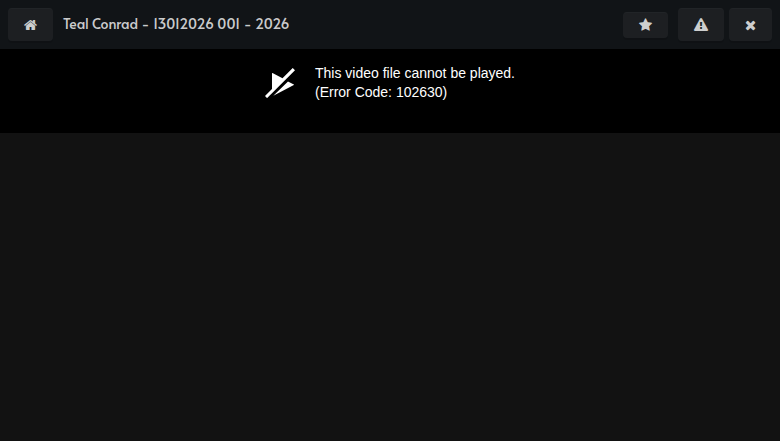Toggle the star favorite button

click(x=645, y=25)
